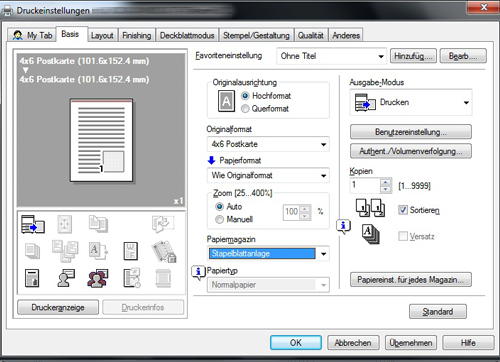
Task: Click the zoom percentage value field
Action: tap(292, 212)
